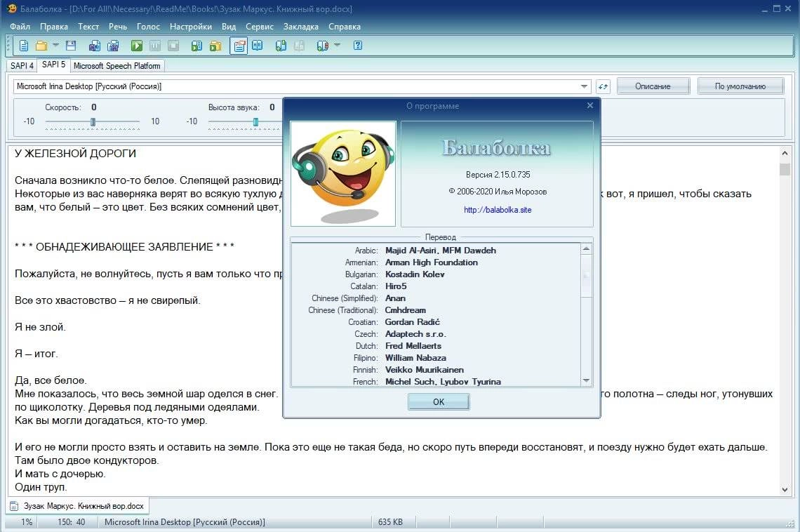Expand the arrow next to Open folder icon

point(55,46)
